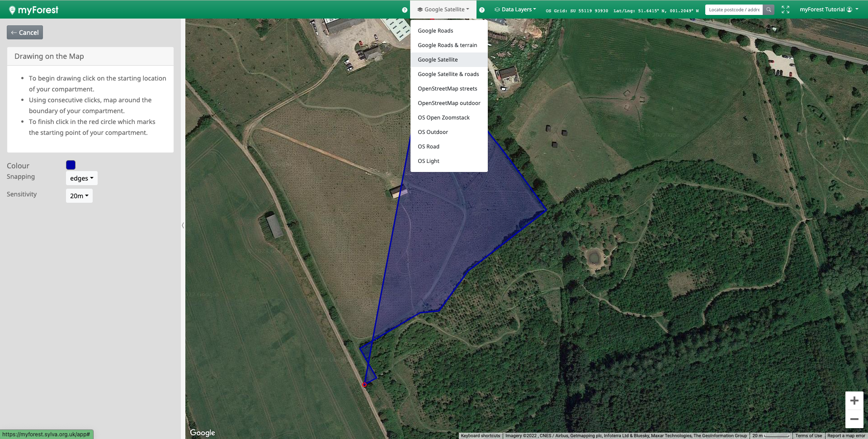Focus the Locate postcode search field
868x439 pixels.
[733, 10]
